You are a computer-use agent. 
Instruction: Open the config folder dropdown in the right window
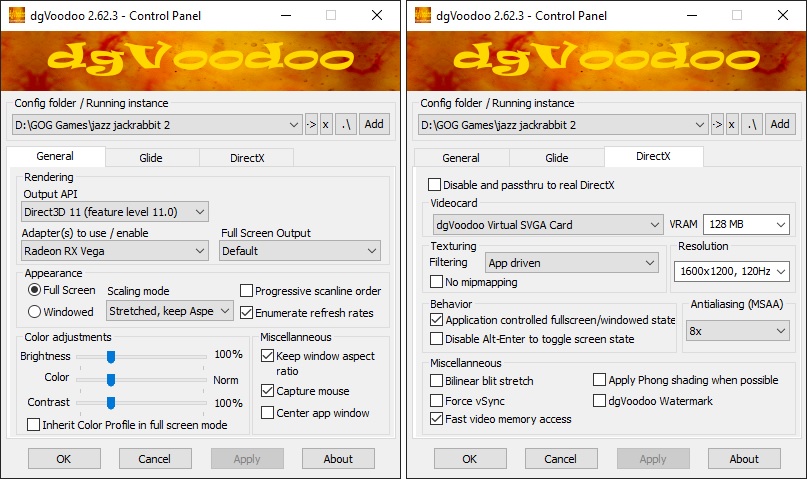click(563, 125)
